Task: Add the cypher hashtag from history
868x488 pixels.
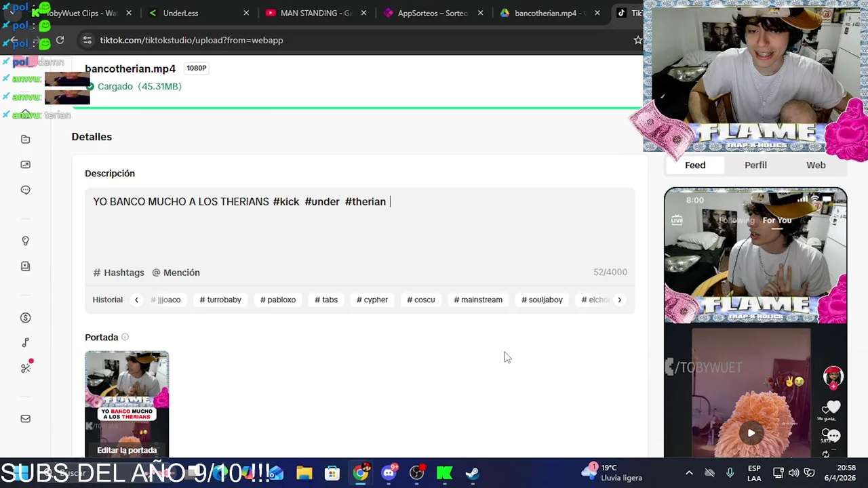Action: coord(372,300)
